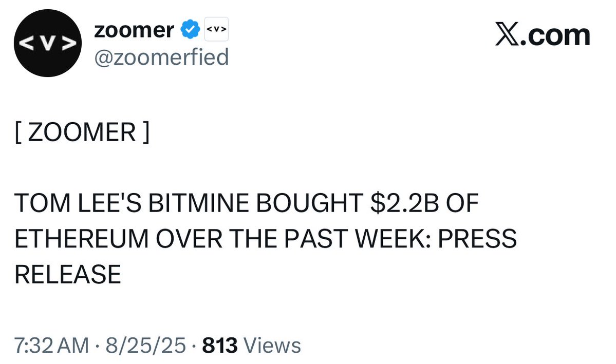
Task: Open the "zoomer" display name
Action: coord(134,31)
